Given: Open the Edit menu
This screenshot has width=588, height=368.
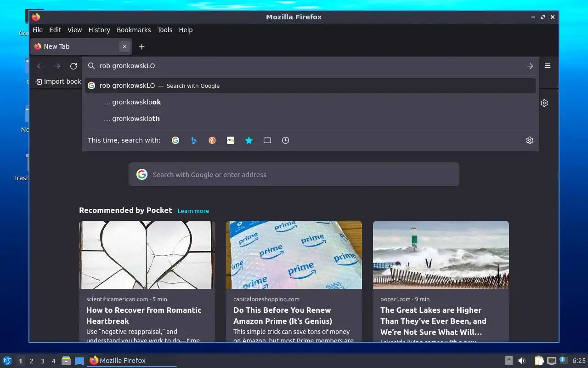Looking at the screenshot, I should click(55, 30).
